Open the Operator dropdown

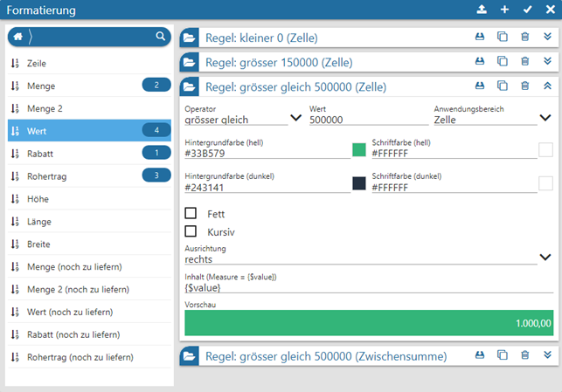tap(294, 119)
